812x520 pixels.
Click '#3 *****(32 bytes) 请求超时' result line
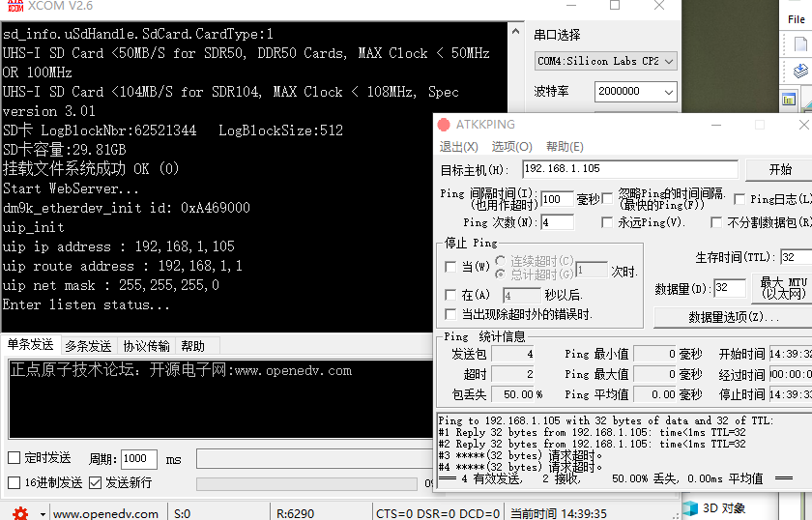[x=520, y=456]
